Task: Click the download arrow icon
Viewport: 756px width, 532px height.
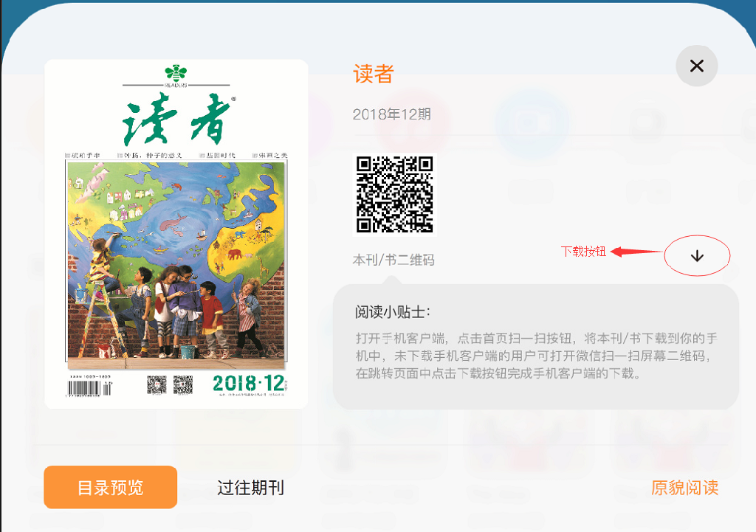Action: pos(697,256)
